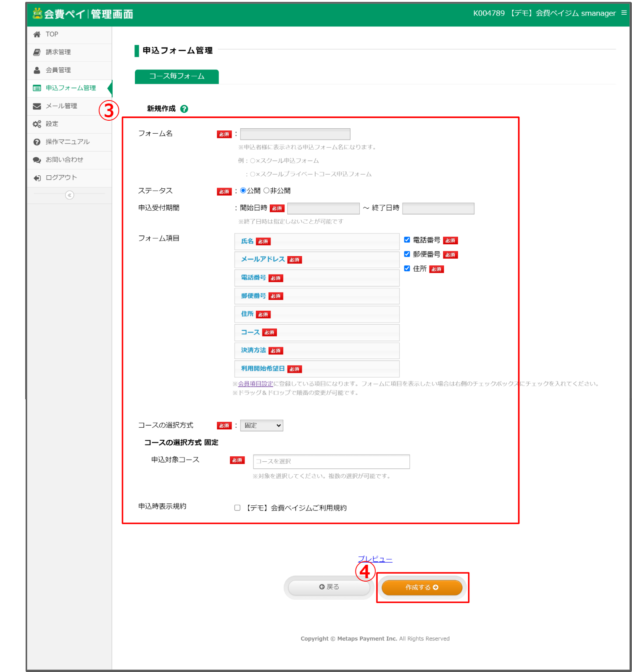Switch to コース毎フォーム tab
The image size is (632, 672).
177,77
